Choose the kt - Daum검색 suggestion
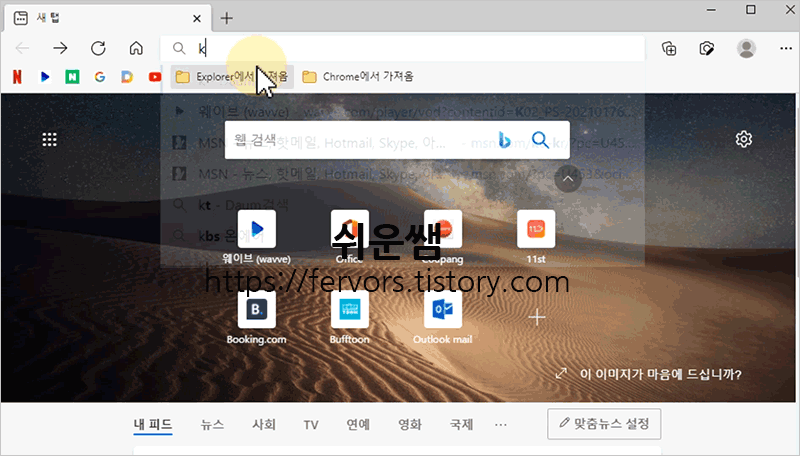 coord(403,205)
